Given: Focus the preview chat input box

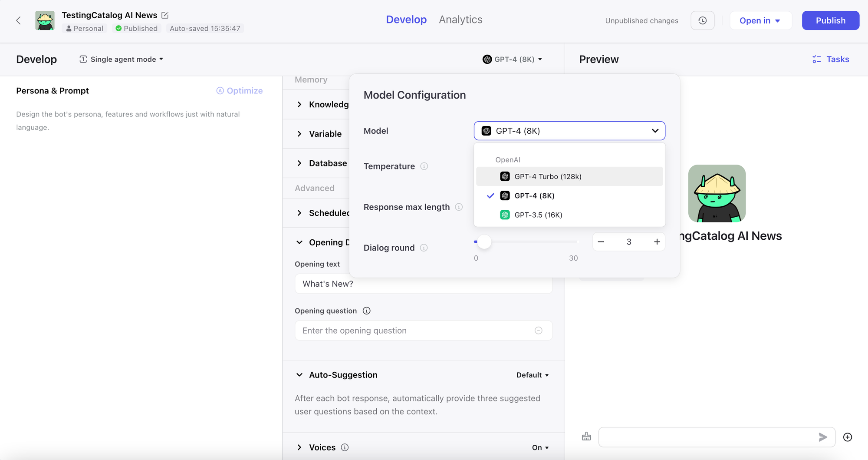Looking at the screenshot, I should [x=717, y=437].
